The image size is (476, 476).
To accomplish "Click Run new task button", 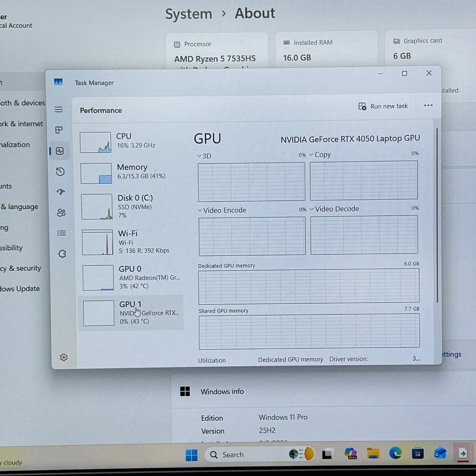I will coord(383,106).
